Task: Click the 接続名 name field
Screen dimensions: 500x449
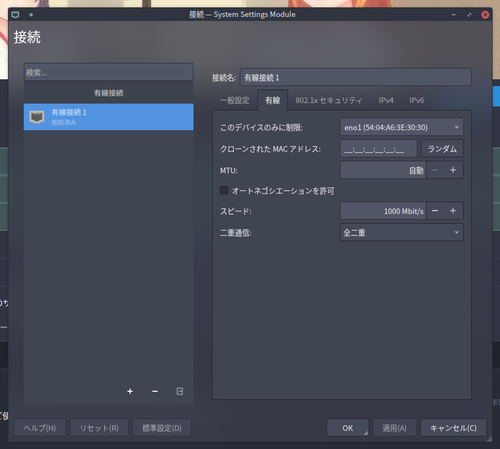Action: [356, 77]
